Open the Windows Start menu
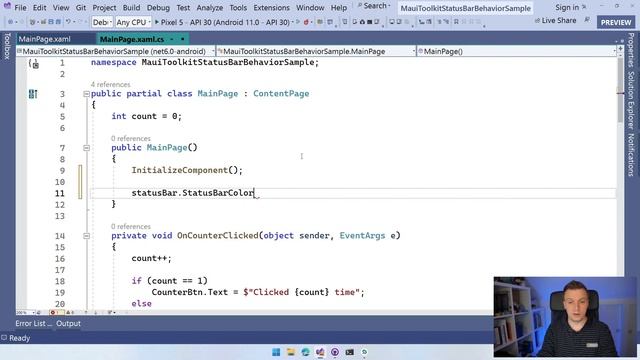640x360 pixels. pyautogui.click(x=276, y=352)
